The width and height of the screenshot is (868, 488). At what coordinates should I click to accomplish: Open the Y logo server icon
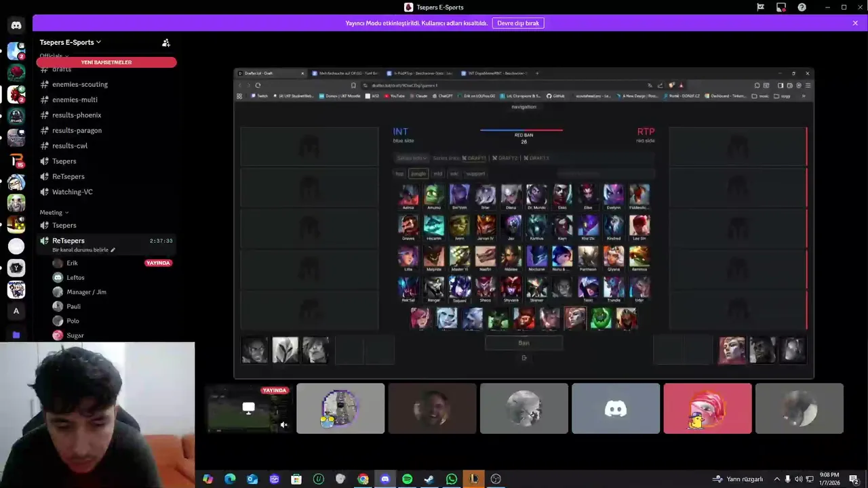point(16,268)
